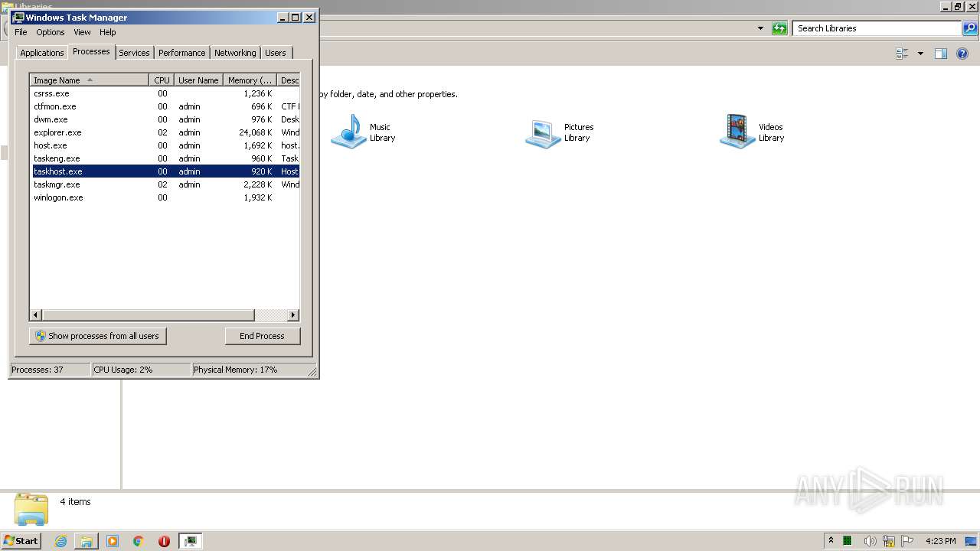
Task: Select the taskhost.exe process row
Action: click(x=165, y=171)
